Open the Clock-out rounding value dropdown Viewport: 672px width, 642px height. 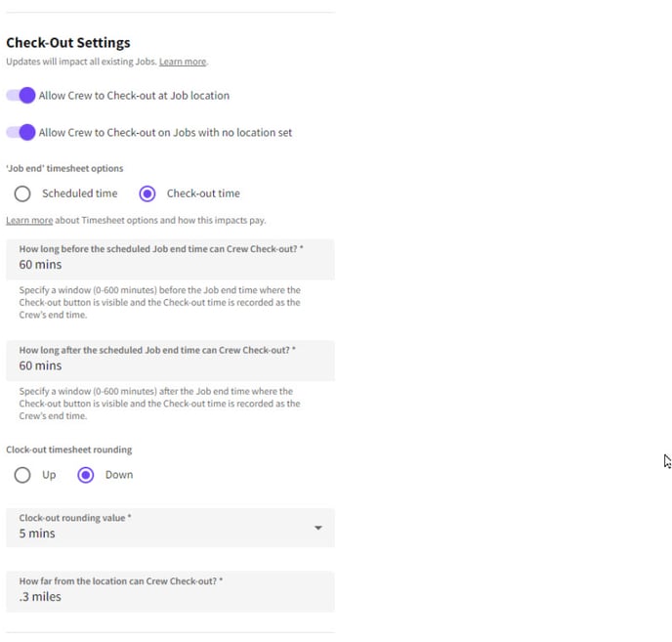pyautogui.click(x=170, y=528)
